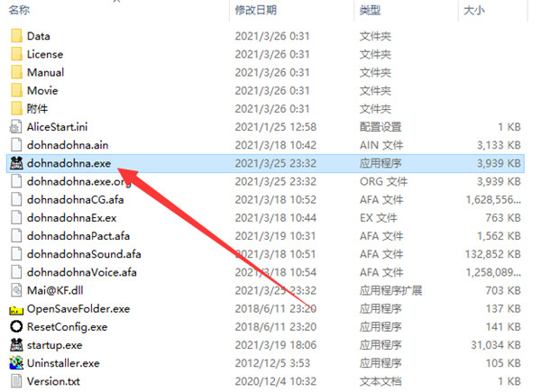Sort files by the 类型 column
Screen dimensions: 541x392
tap(370, 10)
